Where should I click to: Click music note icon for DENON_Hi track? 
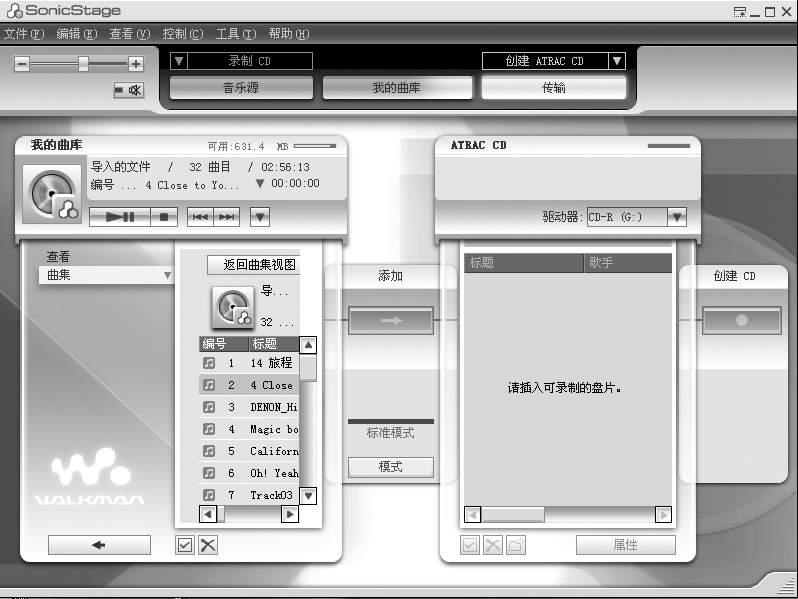coord(209,407)
